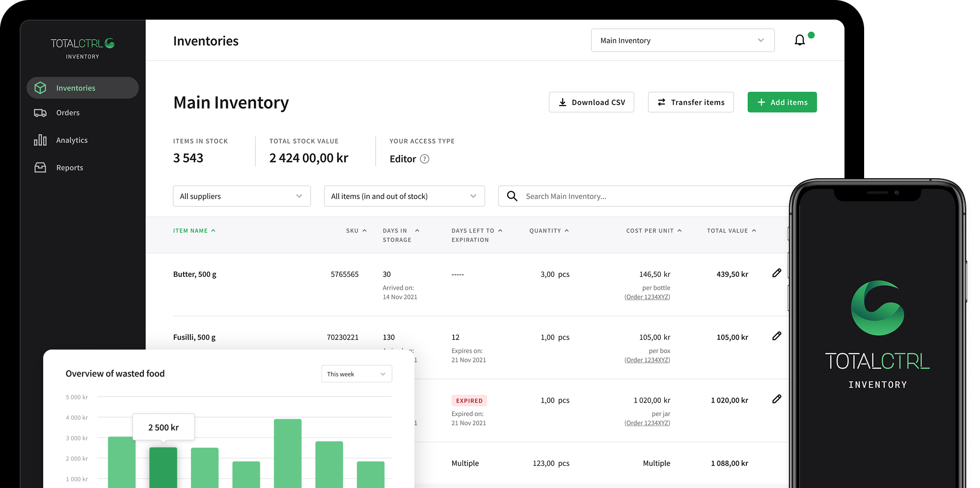Click the Reports inbox icon
The height and width of the screenshot is (488, 980).
pos(40,168)
